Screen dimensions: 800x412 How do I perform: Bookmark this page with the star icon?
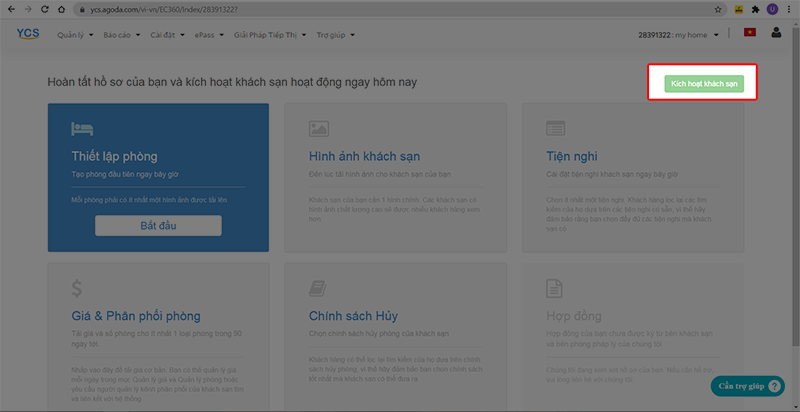718,9
